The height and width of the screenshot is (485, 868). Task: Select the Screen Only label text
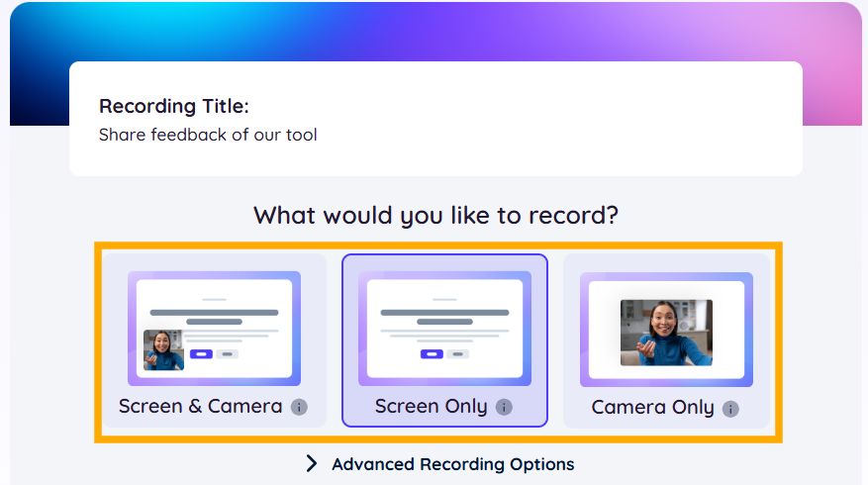point(431,407)
